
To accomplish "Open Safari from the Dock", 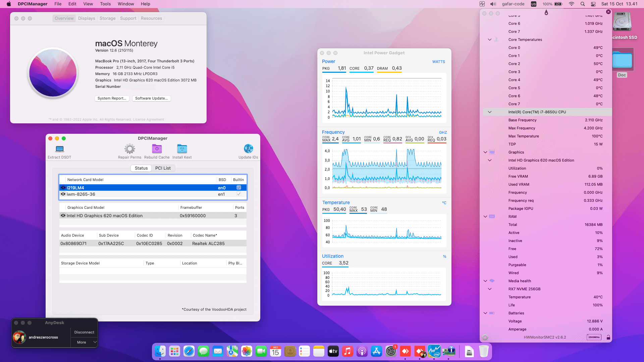I will coord(189,351).
